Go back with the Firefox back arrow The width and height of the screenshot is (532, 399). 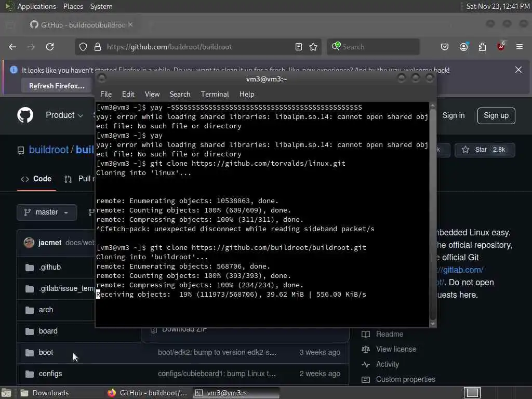pos(12,47)
